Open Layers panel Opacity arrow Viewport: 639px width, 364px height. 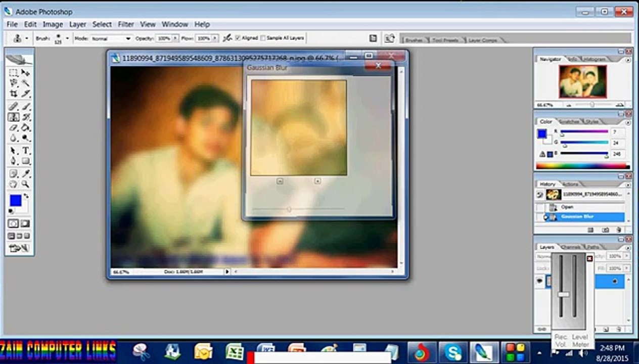[x=628, y=257]
